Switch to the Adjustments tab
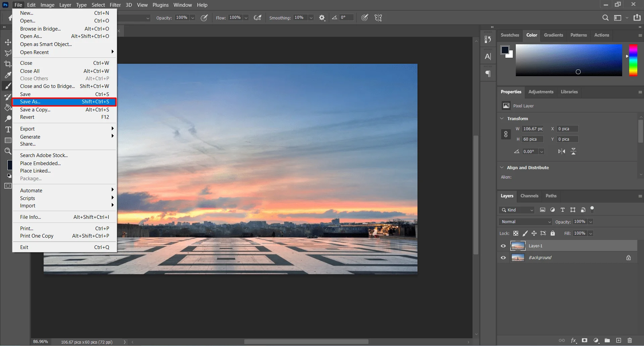Viewport: 644px width, 346px height. (x=541, y=92)
